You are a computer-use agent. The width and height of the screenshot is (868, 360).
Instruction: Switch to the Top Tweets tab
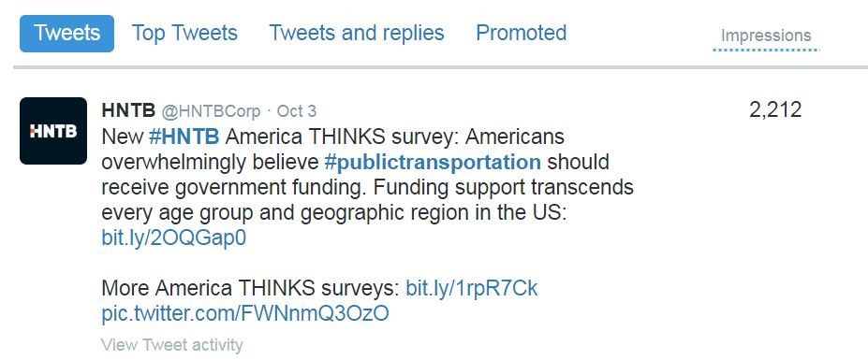(x=184, y=33)
